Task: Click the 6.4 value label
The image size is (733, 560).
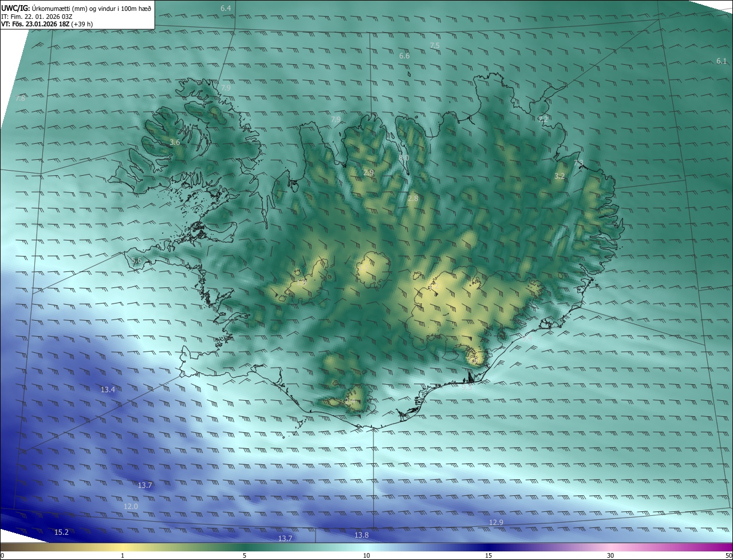Action: pos(226,8)
